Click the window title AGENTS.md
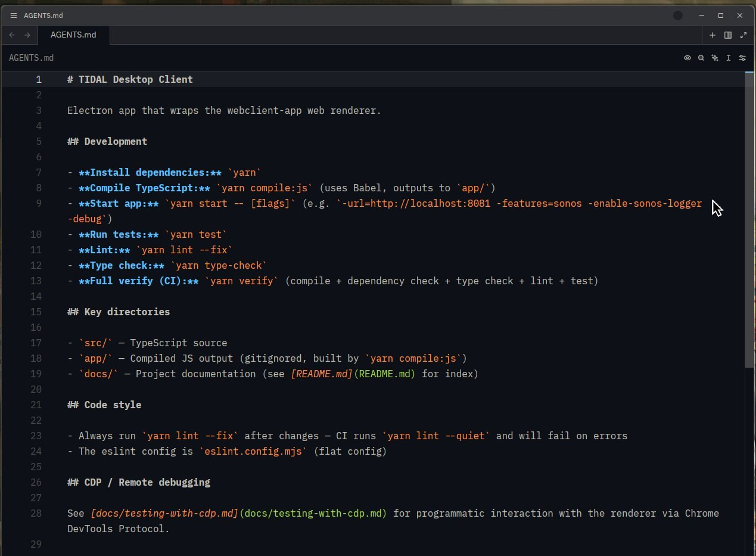Viewport: 756px width, 556px height. pyautogui.click(x=43, y=15)
